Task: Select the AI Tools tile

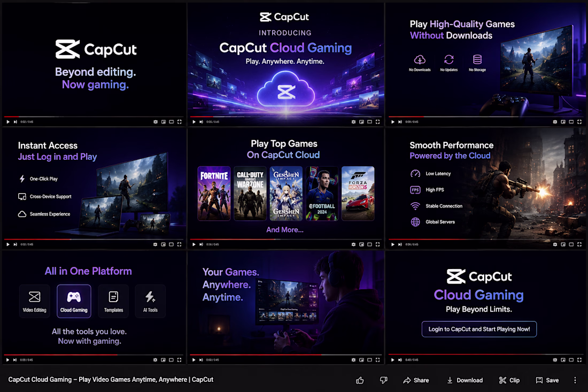Action: [150, 301]
